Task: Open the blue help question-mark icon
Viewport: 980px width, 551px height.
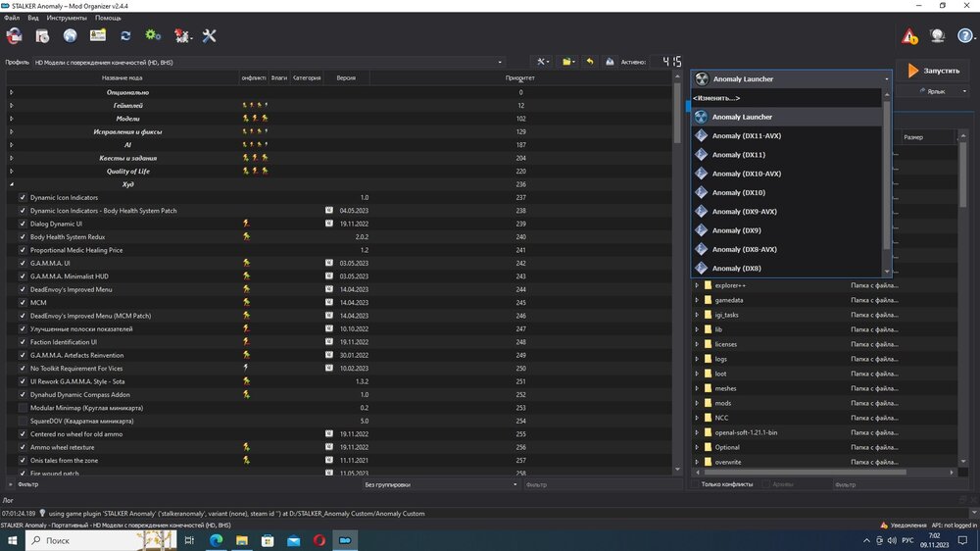Action: pyautogui.click(x=965, y=35)
